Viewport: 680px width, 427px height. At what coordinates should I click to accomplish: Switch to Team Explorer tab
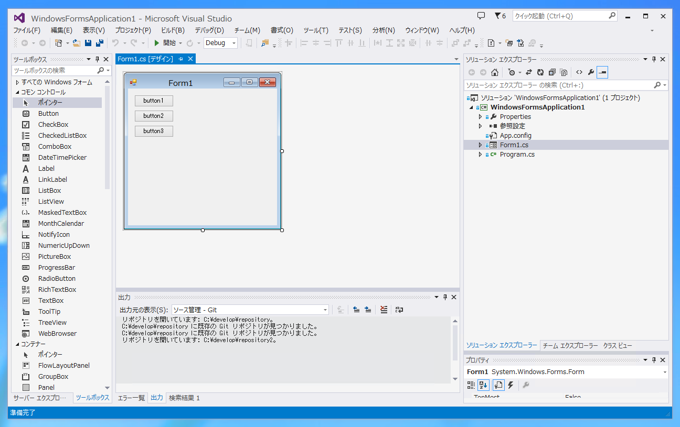click(570, 346)
